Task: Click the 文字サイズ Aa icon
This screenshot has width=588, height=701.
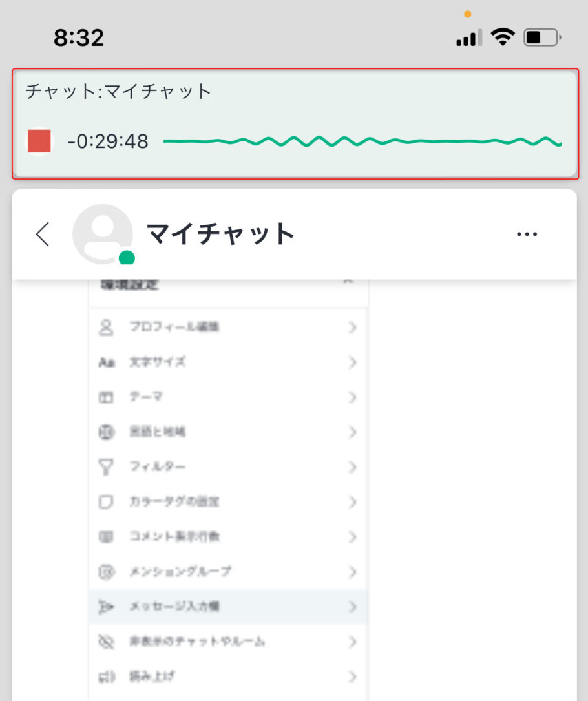Action: tap(107, 362)
